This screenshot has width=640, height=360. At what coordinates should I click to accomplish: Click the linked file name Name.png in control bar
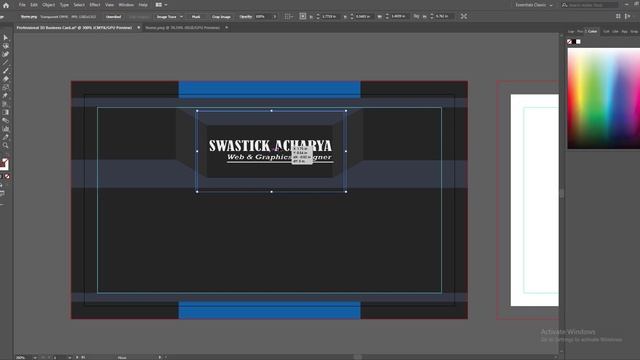(29, 17)
